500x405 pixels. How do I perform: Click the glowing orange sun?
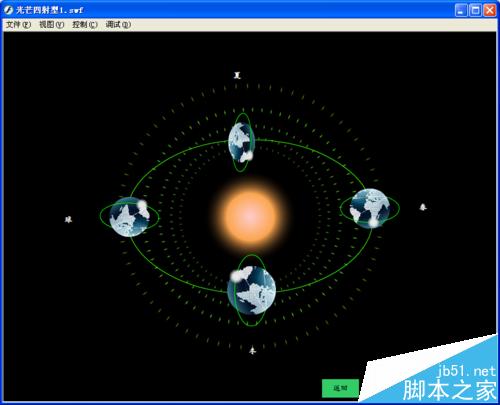[x=250, y=216]
